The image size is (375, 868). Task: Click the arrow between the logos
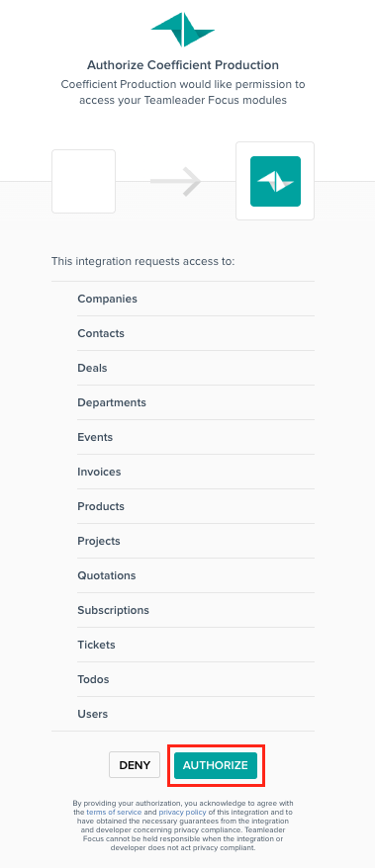(175, 181)
